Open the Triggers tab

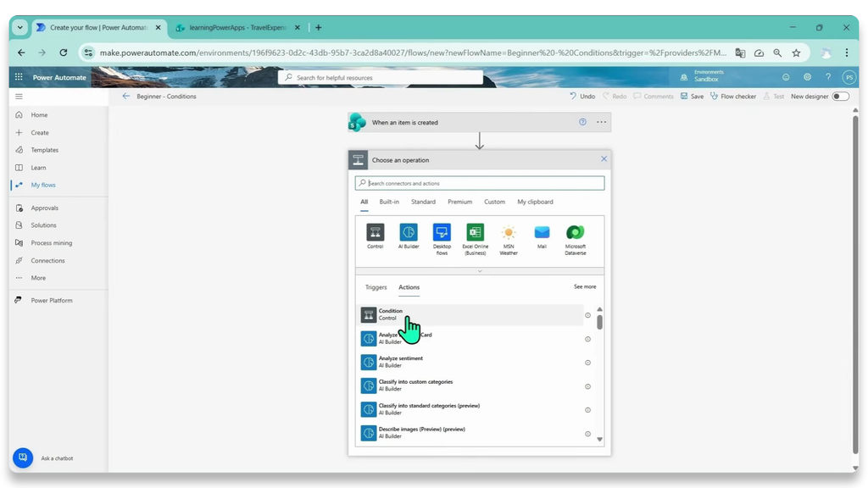(x=376, y=287)
